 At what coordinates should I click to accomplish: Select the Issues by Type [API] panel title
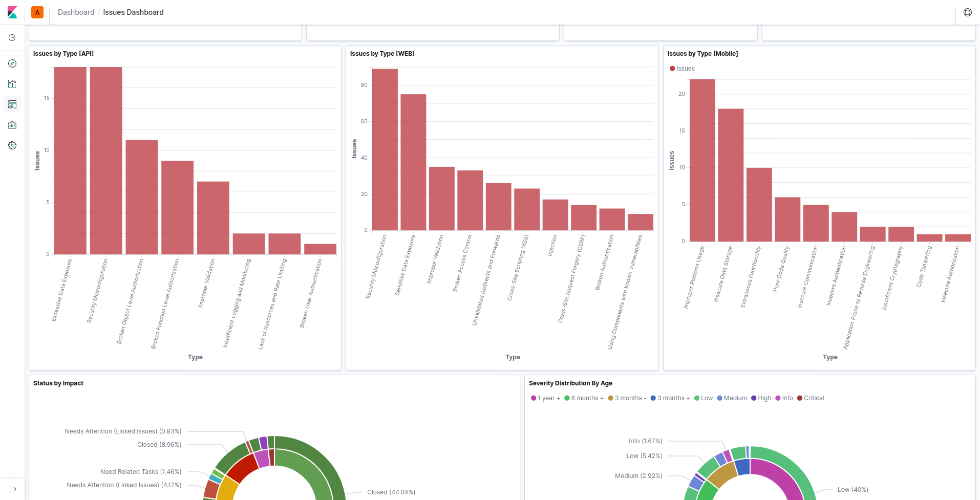(63, 54)
